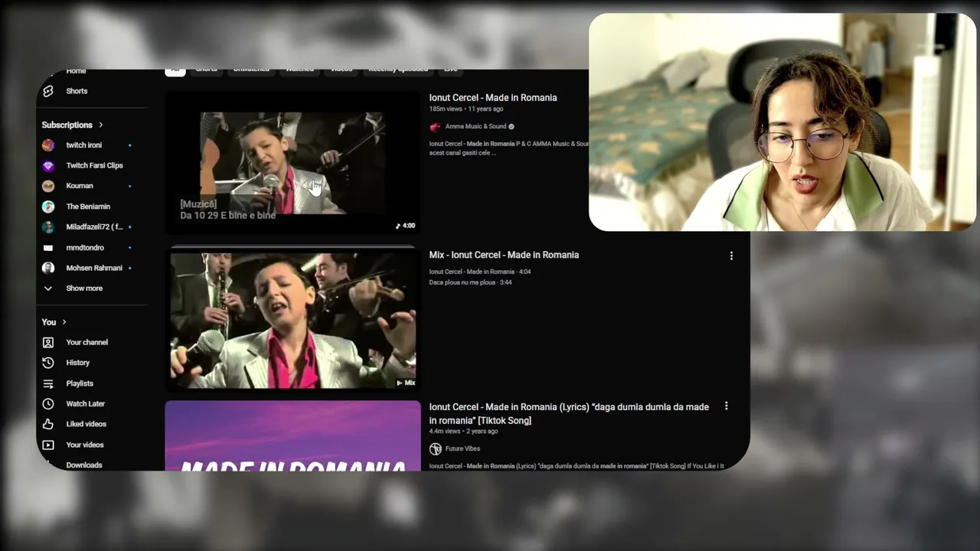The height and width of the screenshot is (551, 980).
Task: Click the "185m views • 11 years ago" text
Action: click(x=466, y=109)
